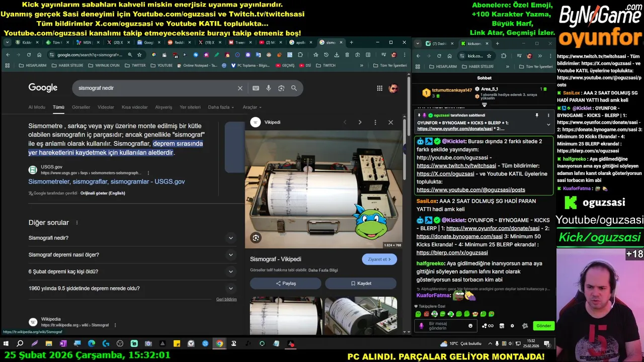Open the Google account avatar
This screenshot has height=362, width=644.
(x=393, y=88)
